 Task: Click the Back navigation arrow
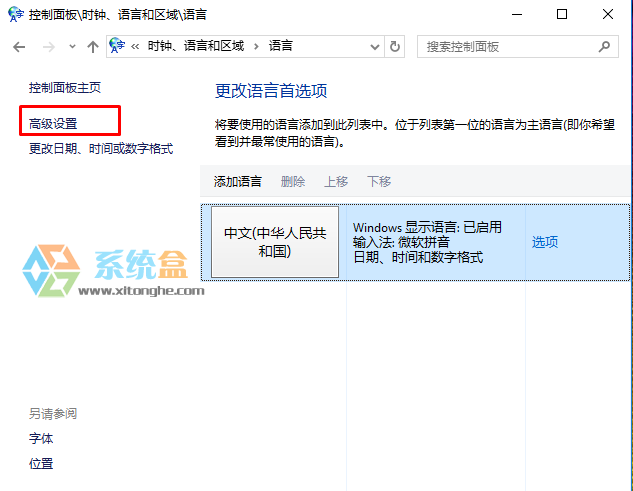pyautogui.click(x=19, y=47)
